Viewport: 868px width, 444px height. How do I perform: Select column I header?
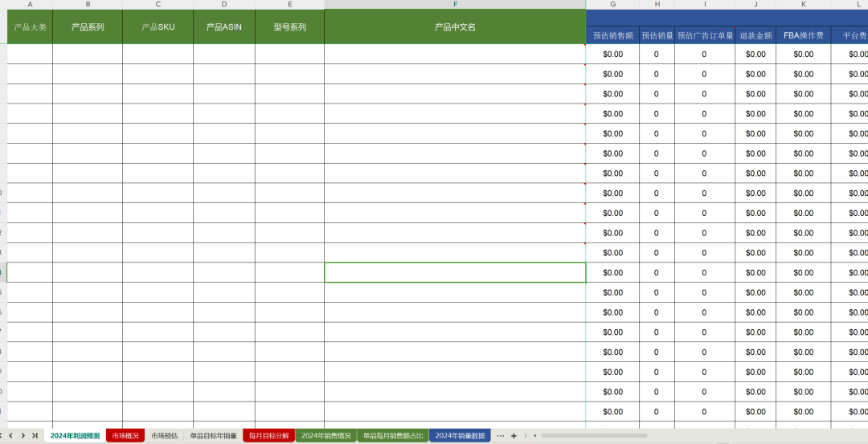705,5
